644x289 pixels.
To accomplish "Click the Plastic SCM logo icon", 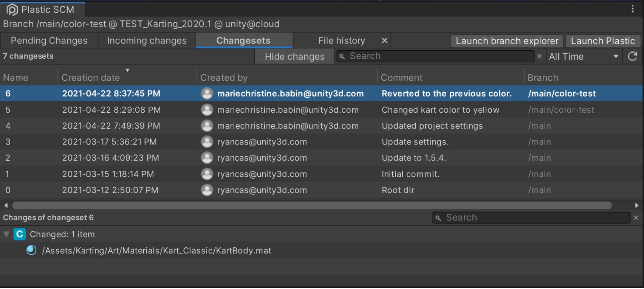I will [12, 10].
